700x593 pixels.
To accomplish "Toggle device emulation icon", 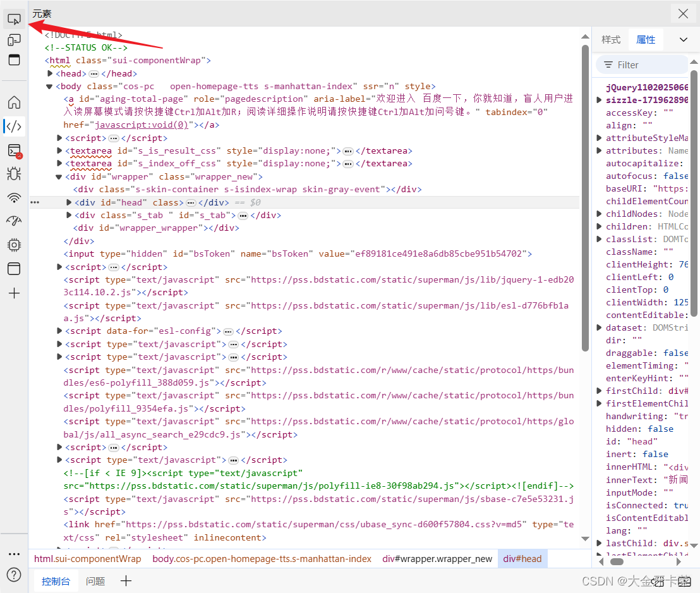I will coord(15,40).
